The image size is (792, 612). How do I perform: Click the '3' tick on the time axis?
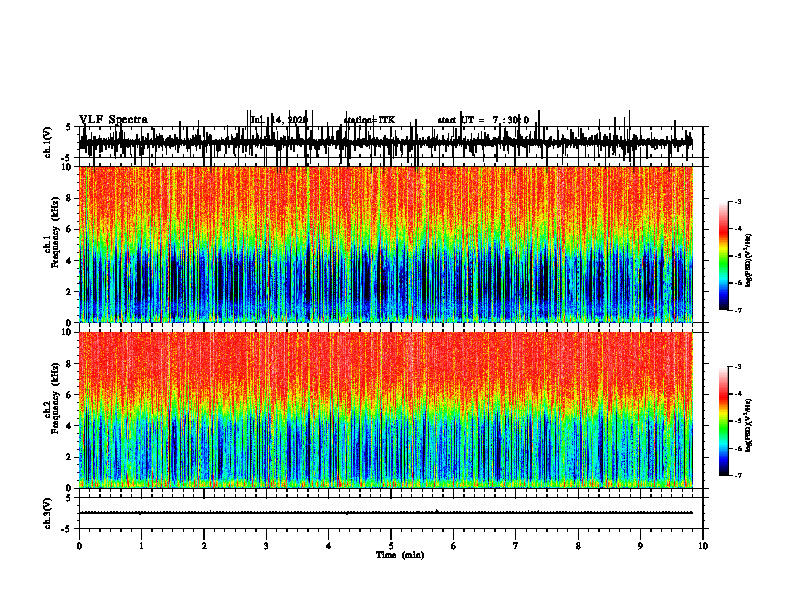point(266,546)
